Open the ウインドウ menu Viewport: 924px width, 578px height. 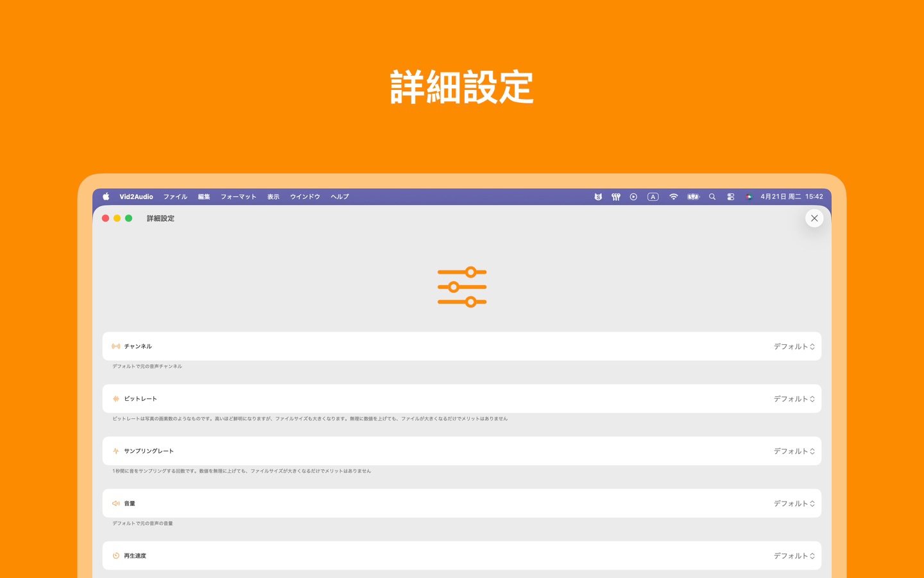[305, 197]
